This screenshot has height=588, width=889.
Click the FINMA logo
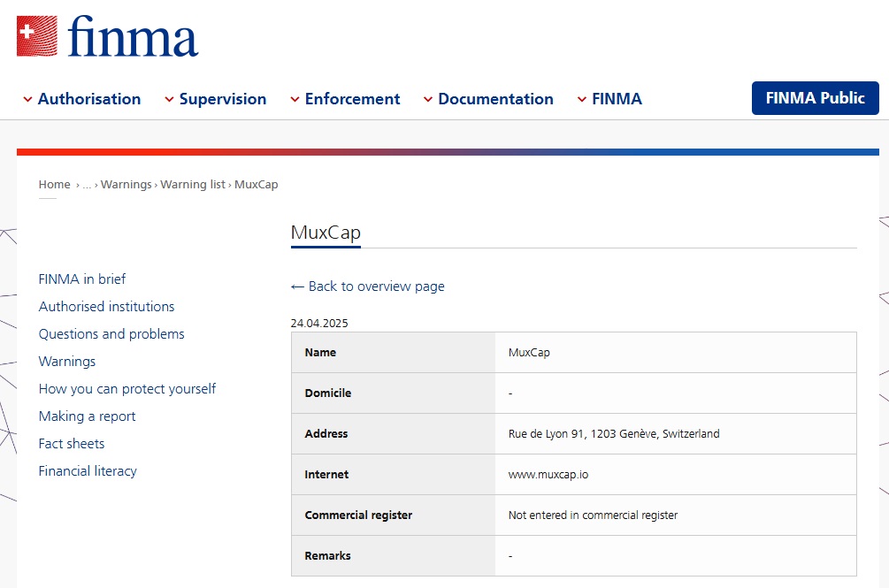click(107, 37)
